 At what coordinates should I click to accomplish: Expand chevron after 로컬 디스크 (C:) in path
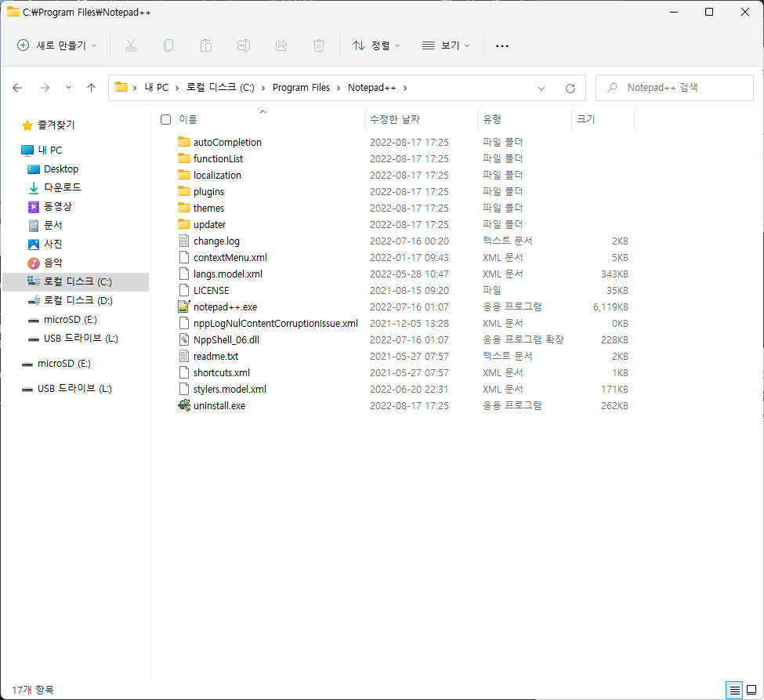[x=263, y=89]
